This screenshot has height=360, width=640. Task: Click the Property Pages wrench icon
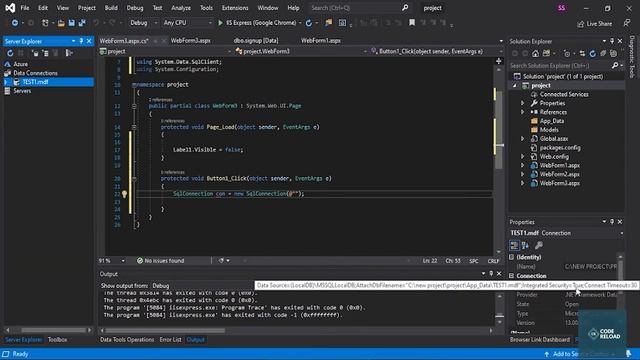click(x=539, y=245)
